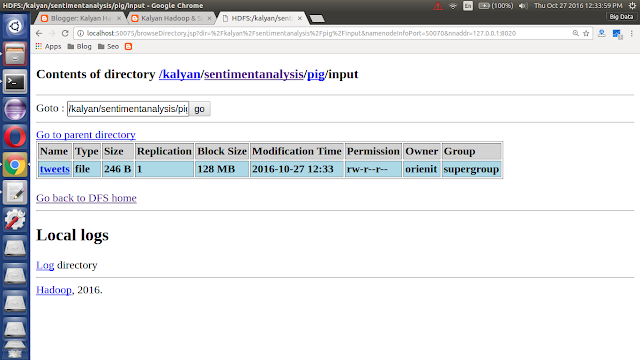Open Chrome three-dot menu
Screen dimensions: 640x360
(631, 33)
